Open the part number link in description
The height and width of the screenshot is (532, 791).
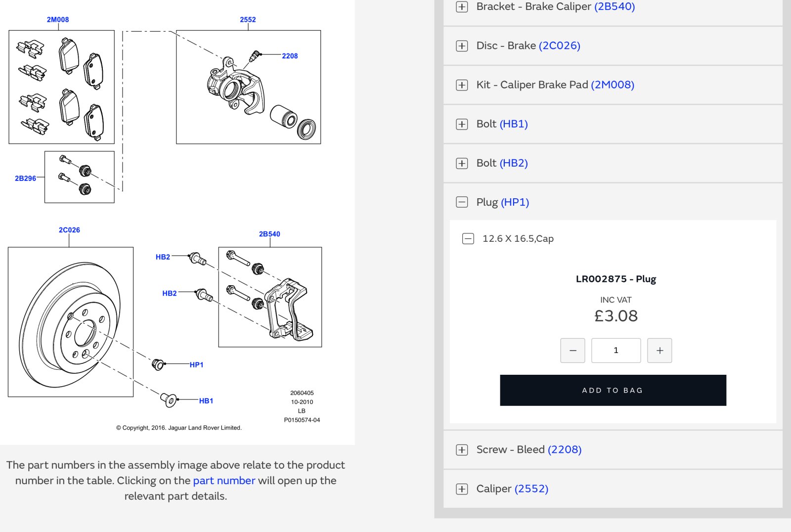pos(224,481)
